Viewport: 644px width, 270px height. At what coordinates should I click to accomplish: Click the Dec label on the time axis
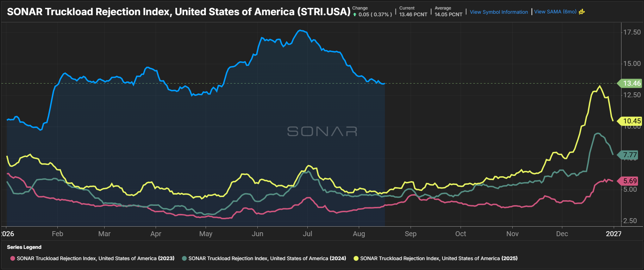pyautogui.click(x=562, y=234)
